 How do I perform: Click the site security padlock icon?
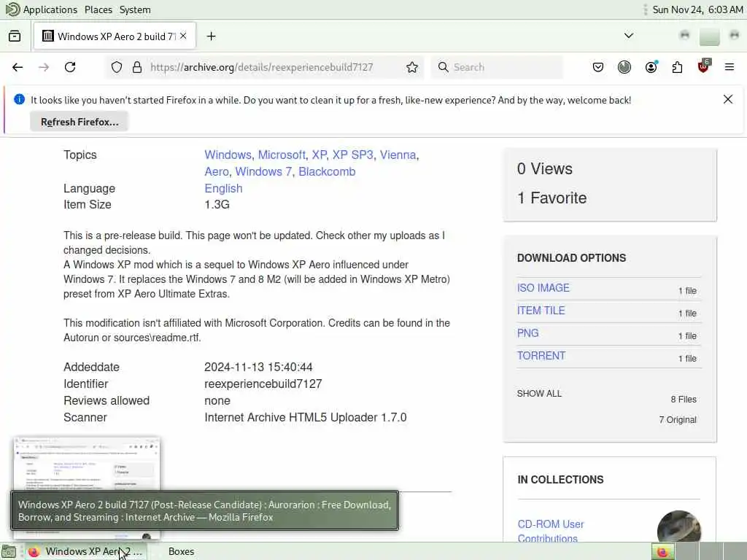137,67
